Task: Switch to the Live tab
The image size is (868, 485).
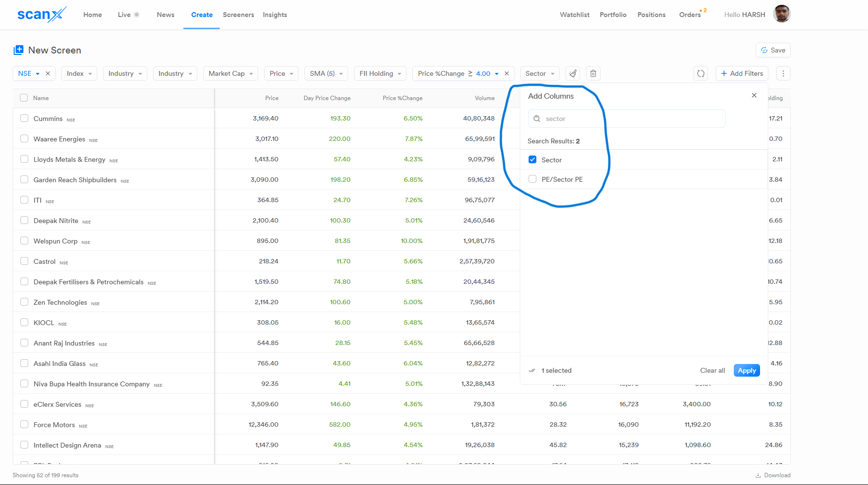Action: tap(124, 15)
